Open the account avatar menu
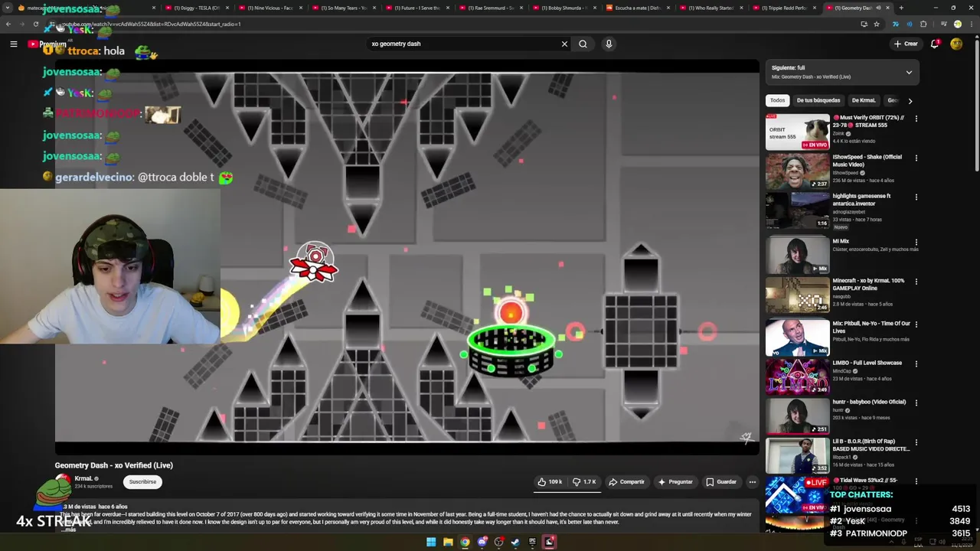The image size is (980, 551). point(956,44)
